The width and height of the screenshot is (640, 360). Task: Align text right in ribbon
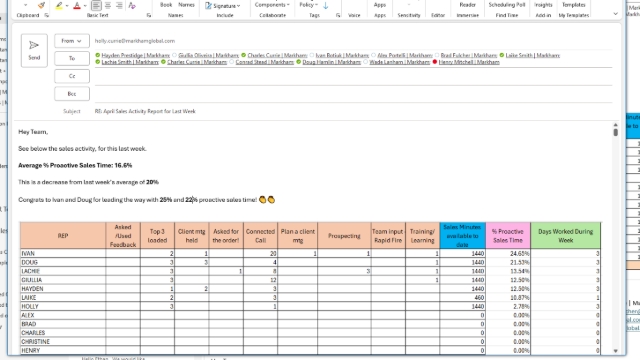pyautogui.click(x=119, y=5)
